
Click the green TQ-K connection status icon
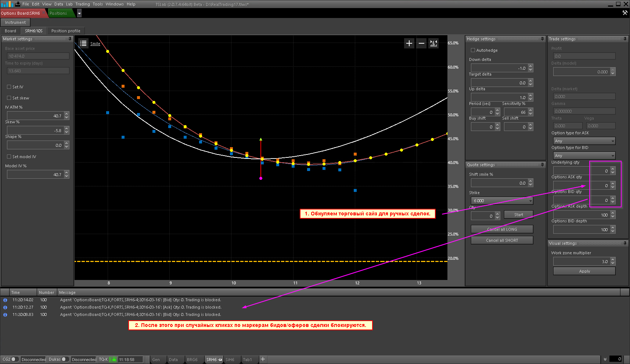[x=113, y=360]
